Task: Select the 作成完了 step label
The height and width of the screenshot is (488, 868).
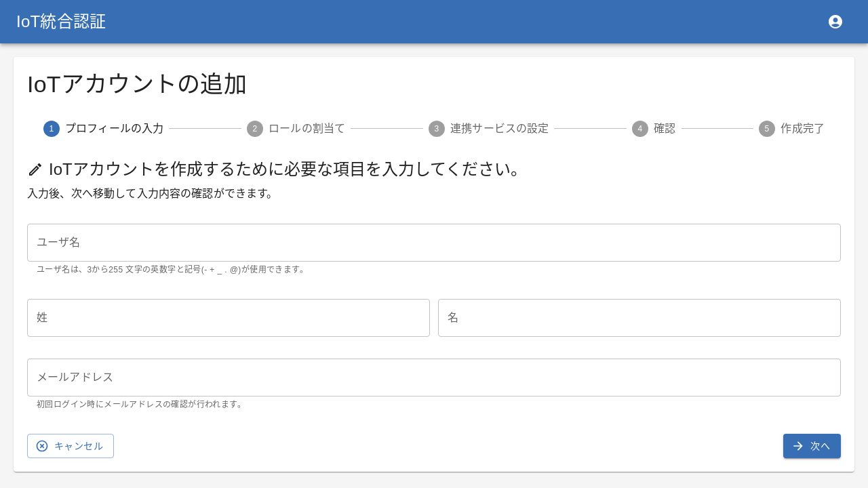Action: tap(802, 129)
